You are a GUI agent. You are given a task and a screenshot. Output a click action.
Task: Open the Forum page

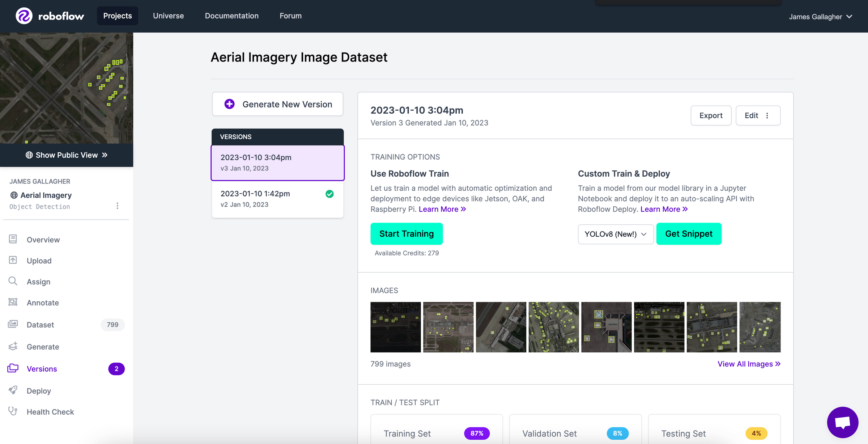pyautogui.click(x=290, y=16)
